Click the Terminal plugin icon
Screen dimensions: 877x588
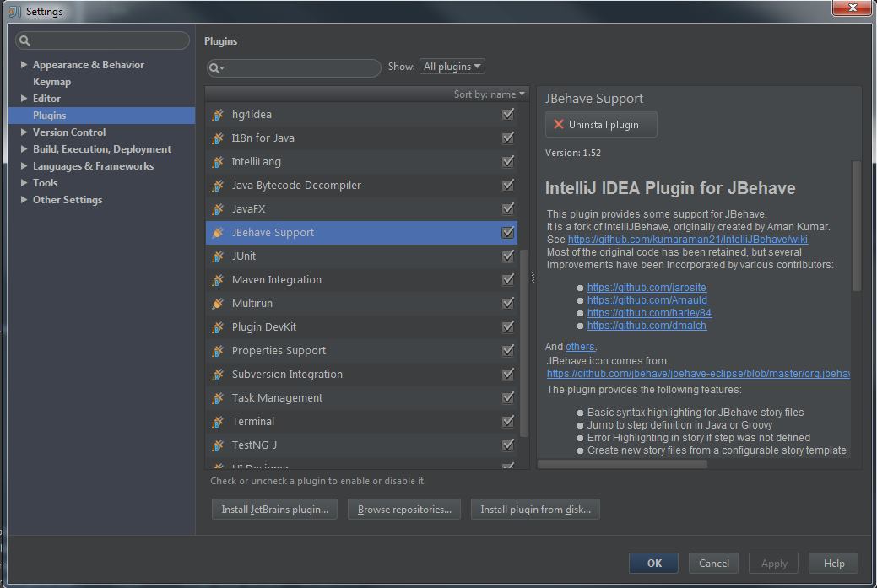[x=218, y=422]
